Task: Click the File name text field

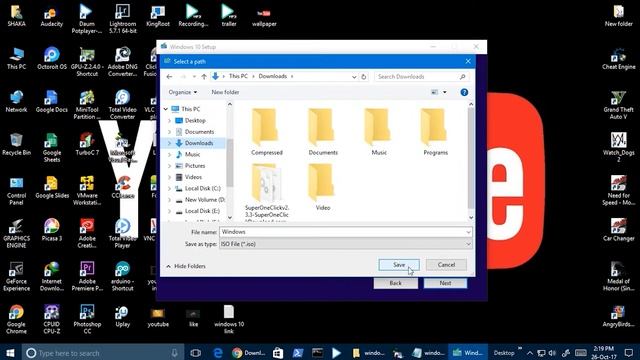Action: pyautogui.click(x=342, y=232)
